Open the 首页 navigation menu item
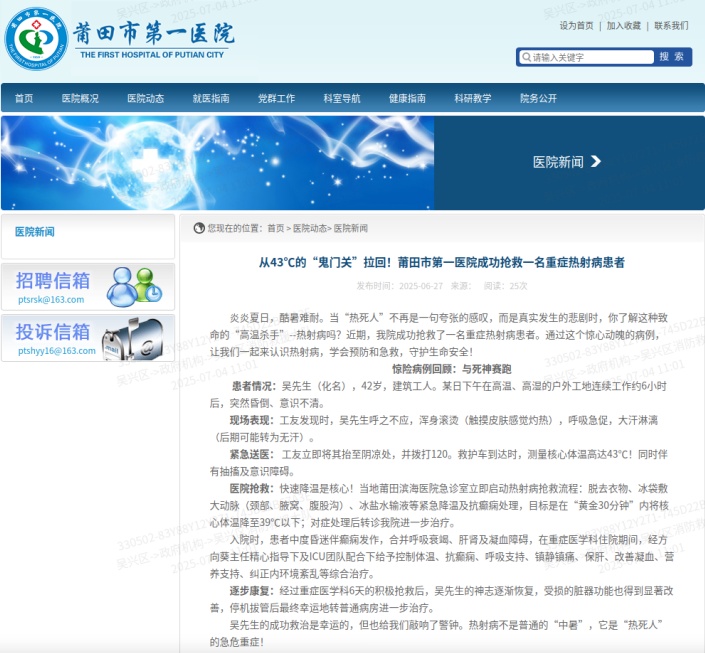This screenshot has width=705, height=653. coord(24,98)
